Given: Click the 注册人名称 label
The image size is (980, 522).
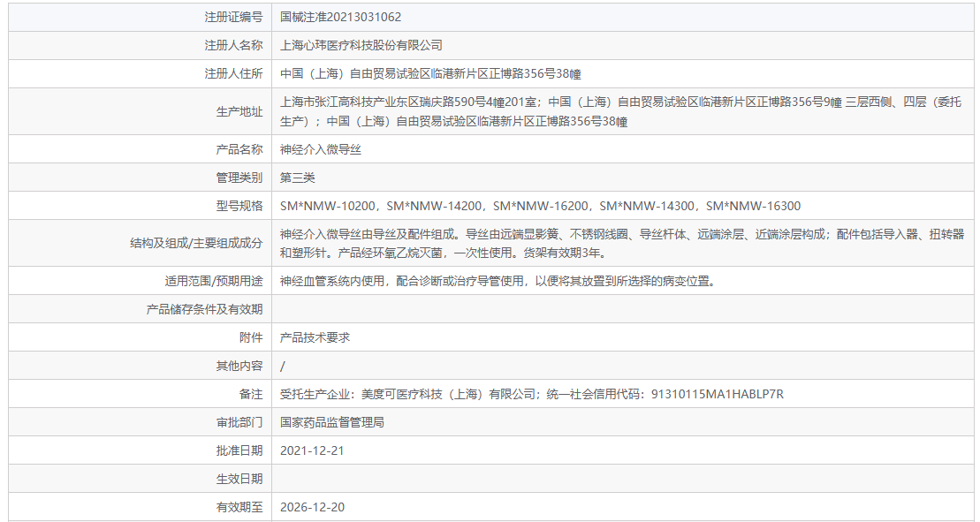Looking at the screenshot, I should coord(234,45).
